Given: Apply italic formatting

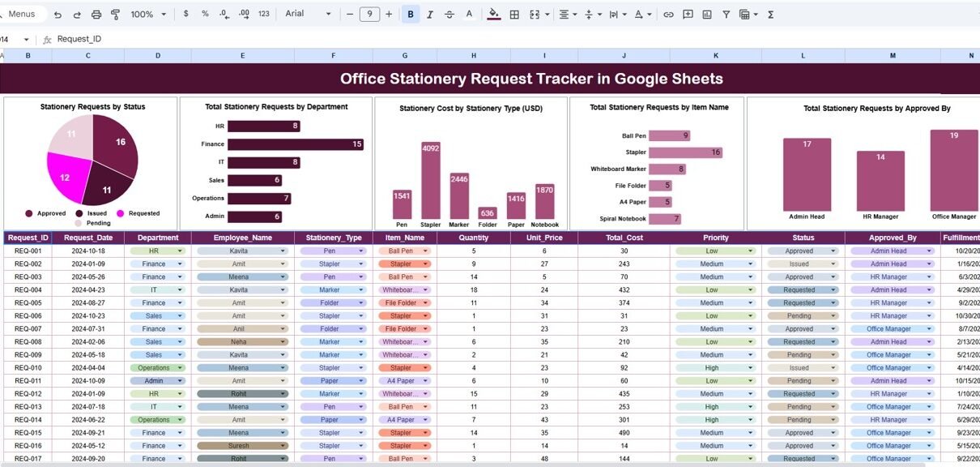Looking at the screenshot, I should [430, 15].
